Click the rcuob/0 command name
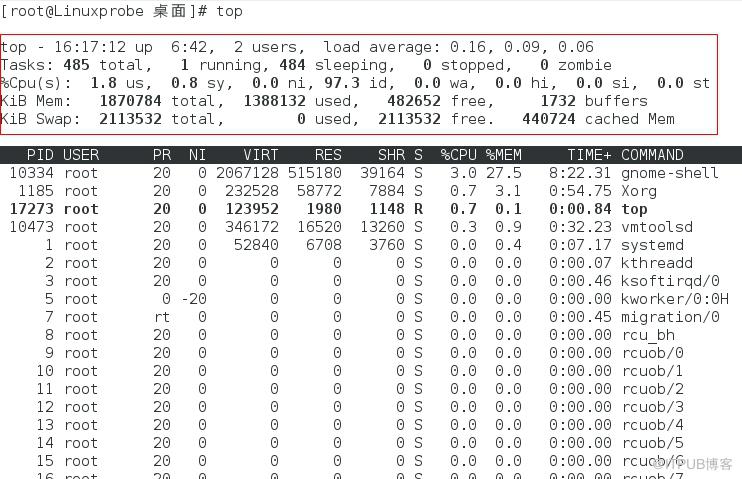 point(652,353)
